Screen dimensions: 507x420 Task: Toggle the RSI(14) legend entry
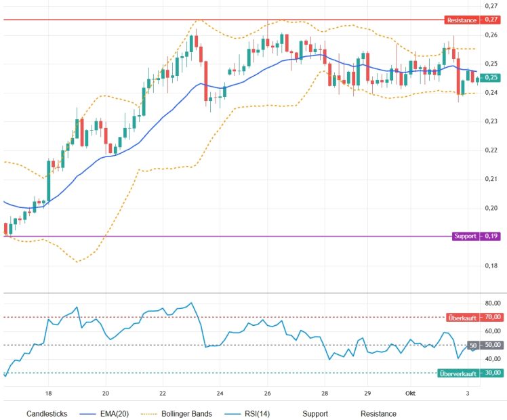coord(247,413)
